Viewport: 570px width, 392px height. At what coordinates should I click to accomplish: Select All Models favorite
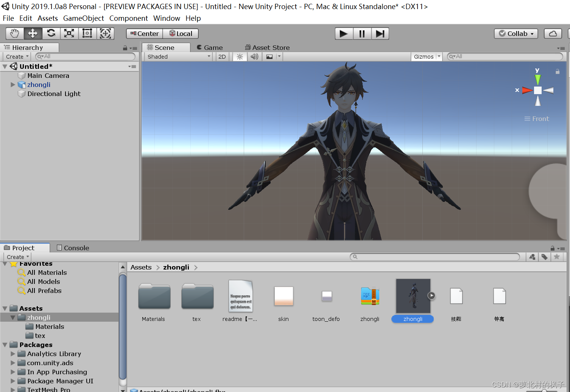coord(44,282)
